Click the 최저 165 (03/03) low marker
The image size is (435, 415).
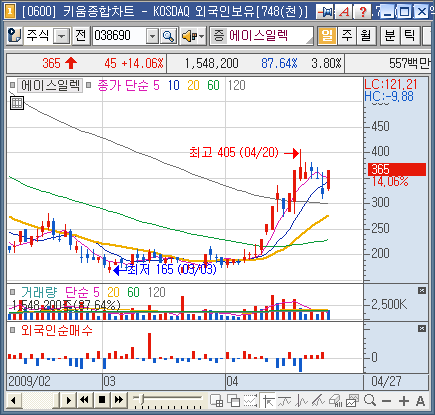[172, 269]
